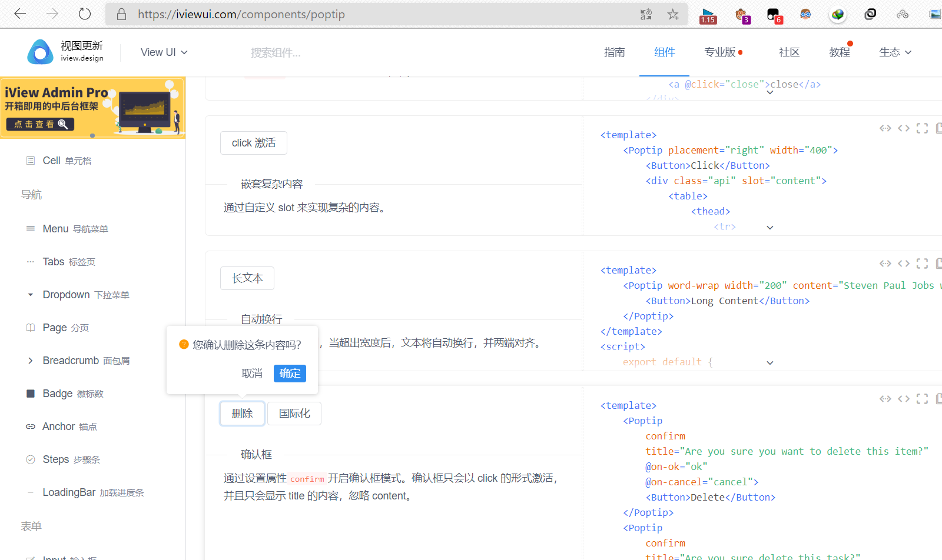Screen dimensions: 942x560
Task: Click the Tabs 标签页 sidebar icon
Action: point(31,262)
